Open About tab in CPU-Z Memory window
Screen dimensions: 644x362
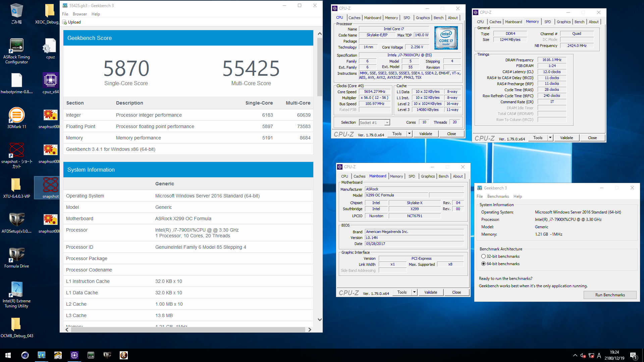tap(593, 22)
